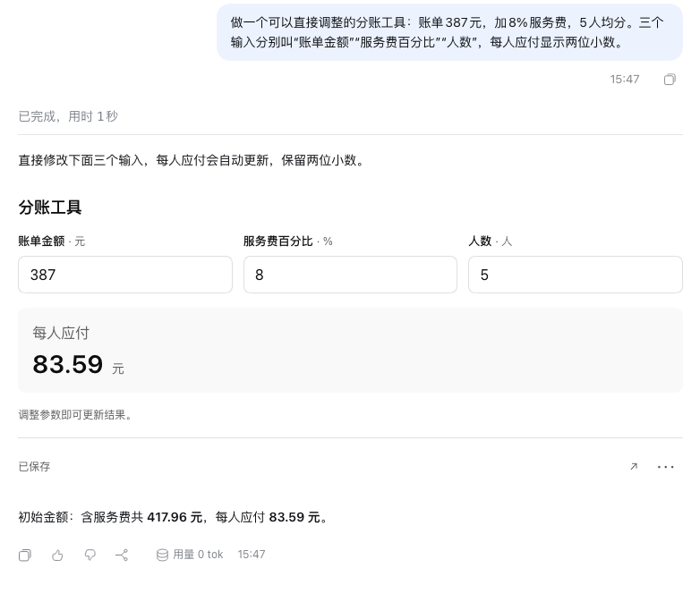Click the 直接修改下面三个输入 intro sentence
The image size is (700, 602).
click(x=192, y=160)
